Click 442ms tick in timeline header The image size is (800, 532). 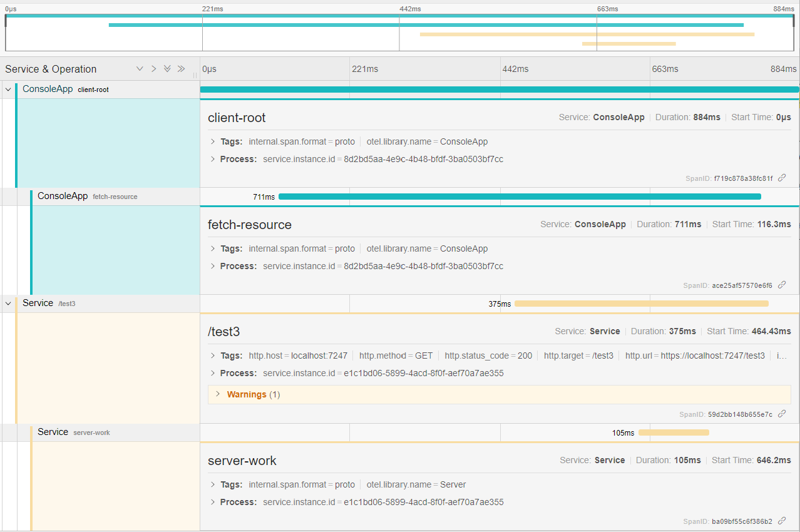tap(515, 69)
